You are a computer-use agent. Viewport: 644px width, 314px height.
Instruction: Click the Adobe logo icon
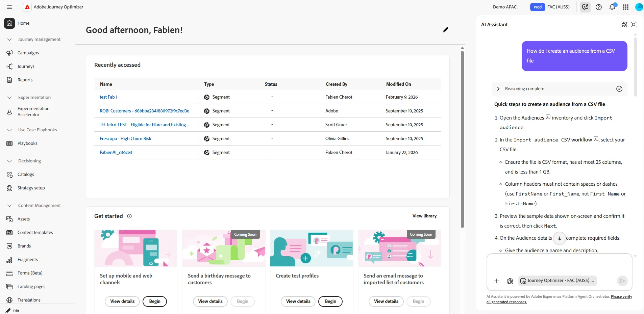click(x=27, y=7)
